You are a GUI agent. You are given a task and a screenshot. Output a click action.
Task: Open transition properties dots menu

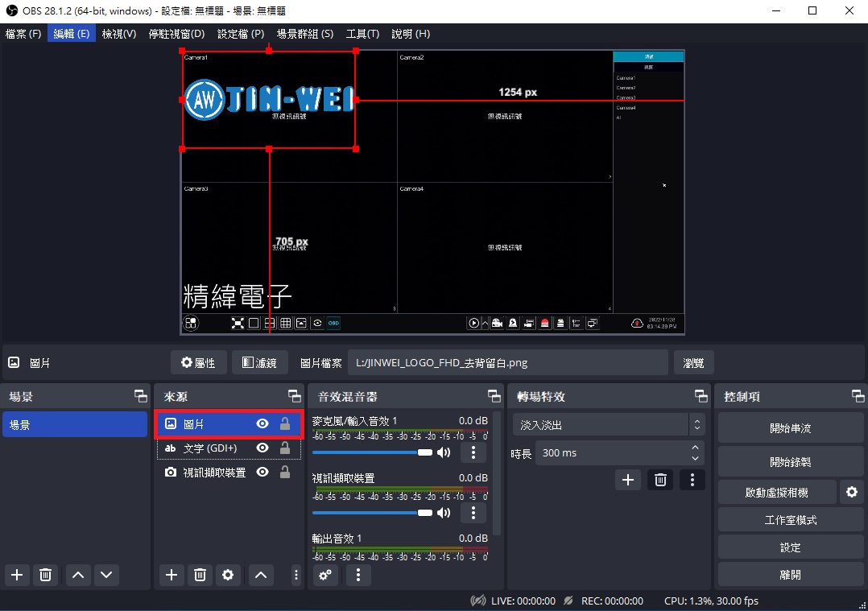[x=692, y=480]
